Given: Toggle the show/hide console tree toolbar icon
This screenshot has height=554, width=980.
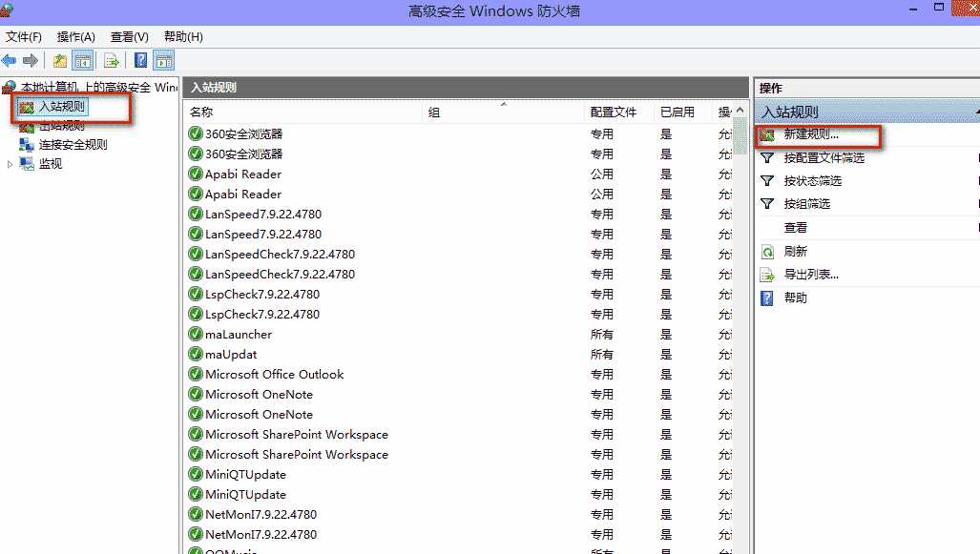Looking at the screenshot, I should (83, 61).
